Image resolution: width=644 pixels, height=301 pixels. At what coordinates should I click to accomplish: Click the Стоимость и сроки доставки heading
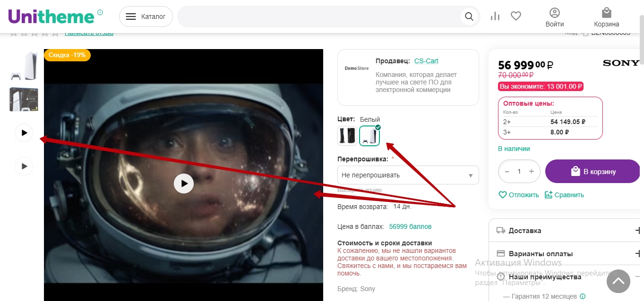[x=385, y=243]
